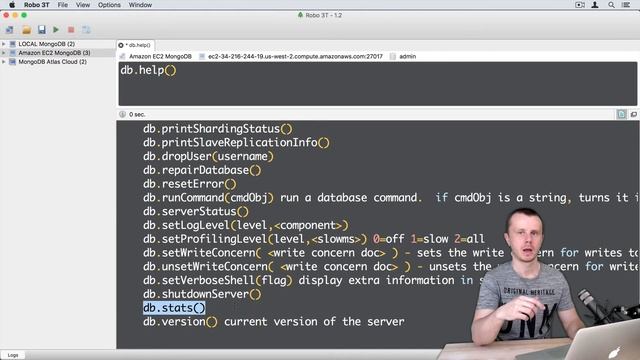The height and width of the screenshot is (360, 640).
Task: Click the Open file folder icon
Action: (27, 30)
